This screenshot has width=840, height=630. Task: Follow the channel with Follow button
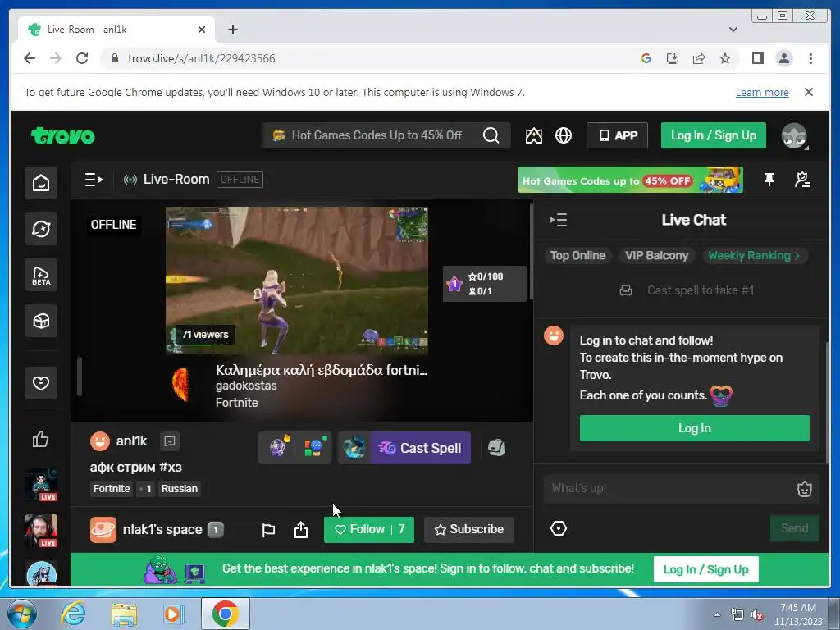369,529
